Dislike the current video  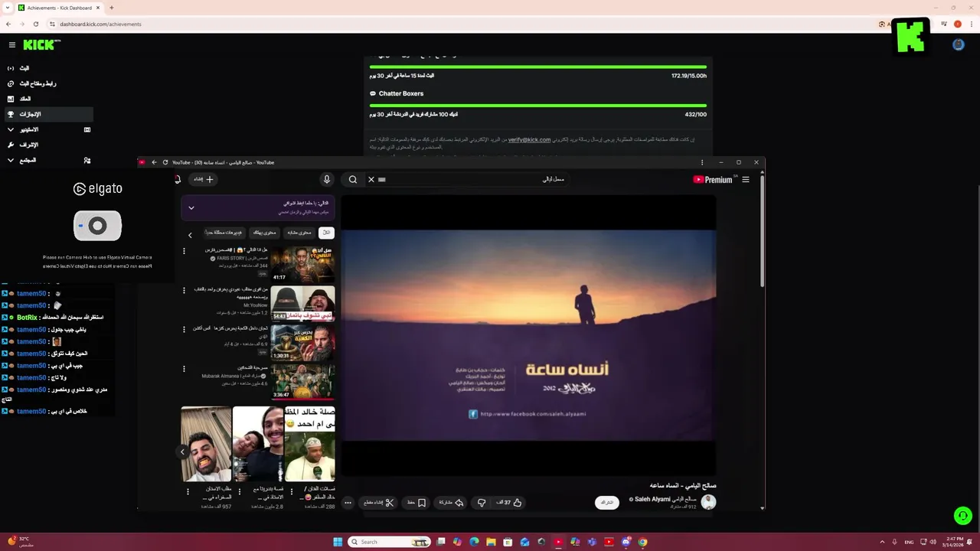[x=482, y=503]
